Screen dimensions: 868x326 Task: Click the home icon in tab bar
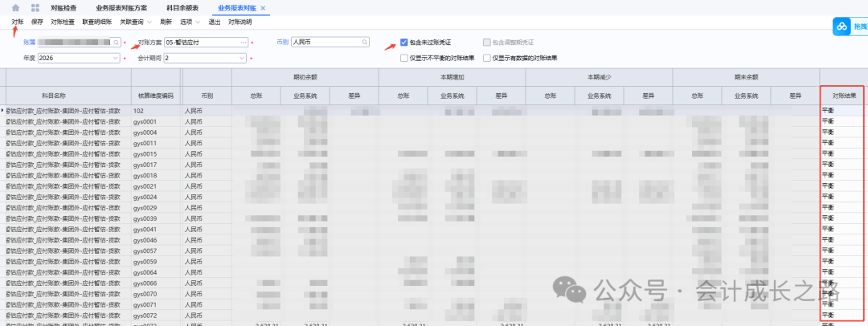tap(15, 7)
